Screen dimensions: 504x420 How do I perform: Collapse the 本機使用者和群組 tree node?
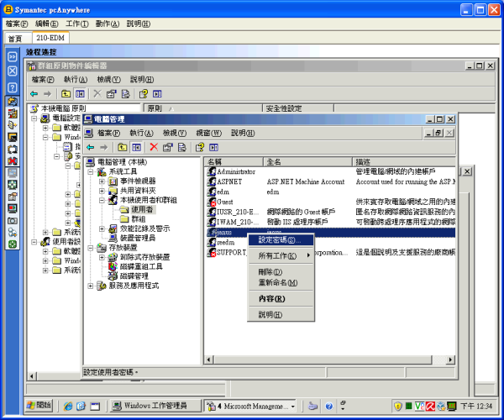pyautogui.click(x=102, y=201)
